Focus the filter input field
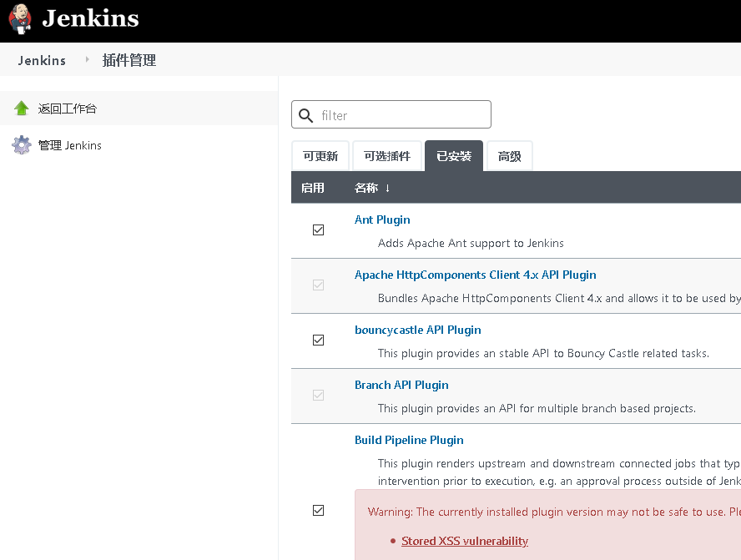This screenshot has height=560, width=741. [391, 114]
